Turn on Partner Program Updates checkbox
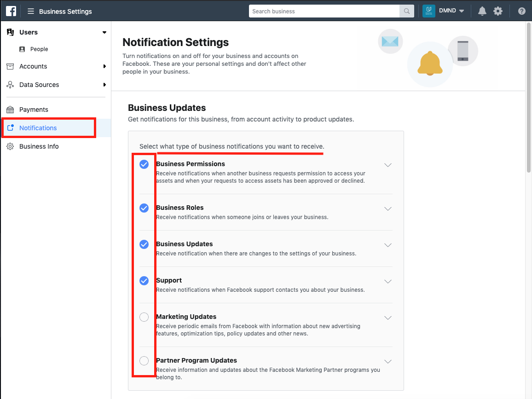532x399 pixels. tap(144, 360)
